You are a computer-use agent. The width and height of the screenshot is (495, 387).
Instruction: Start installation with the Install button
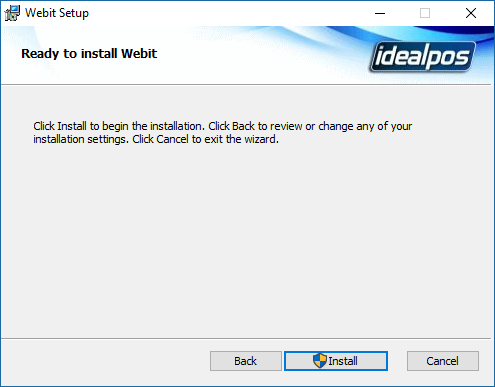[x=336, y=361]
